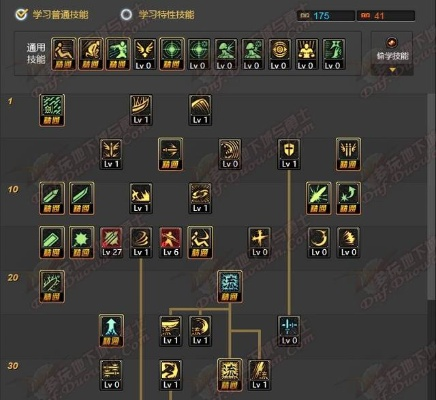
Task: Click the orange 41 TP counter
Action: [x=386, y=16]
